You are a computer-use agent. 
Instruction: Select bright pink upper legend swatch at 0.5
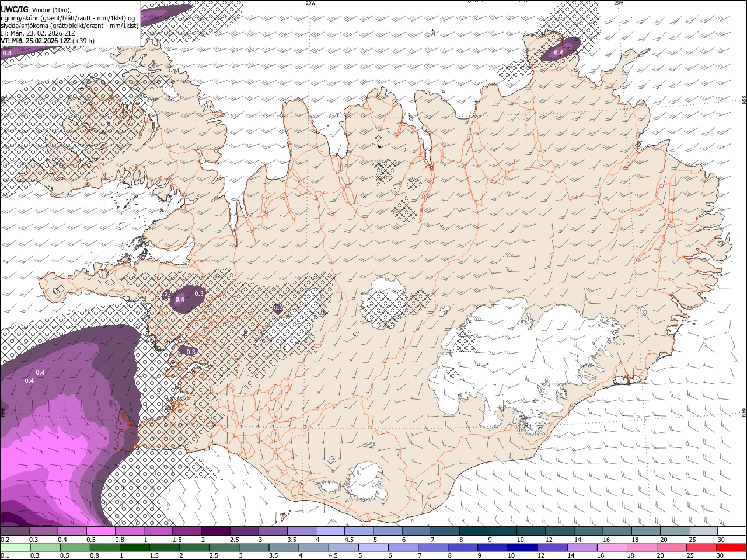coord(100,531)
